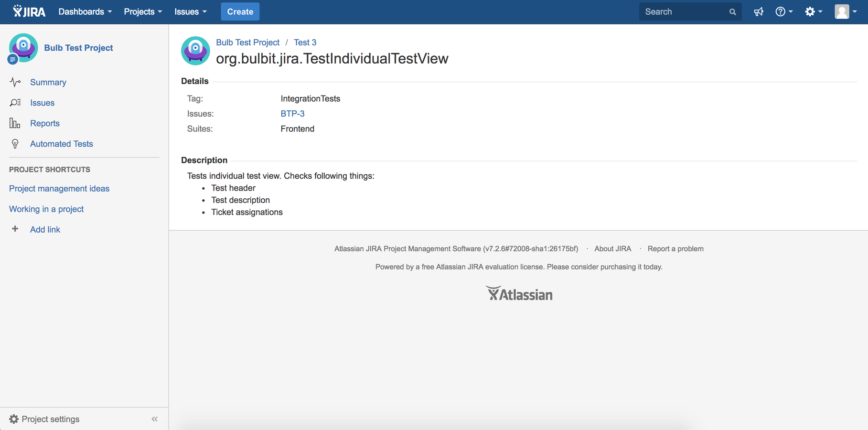Image resolution: width=868 pixels, height=430 pixels.
Task: Open the Working in a project shortcut
Action: [x=46, y=209]
